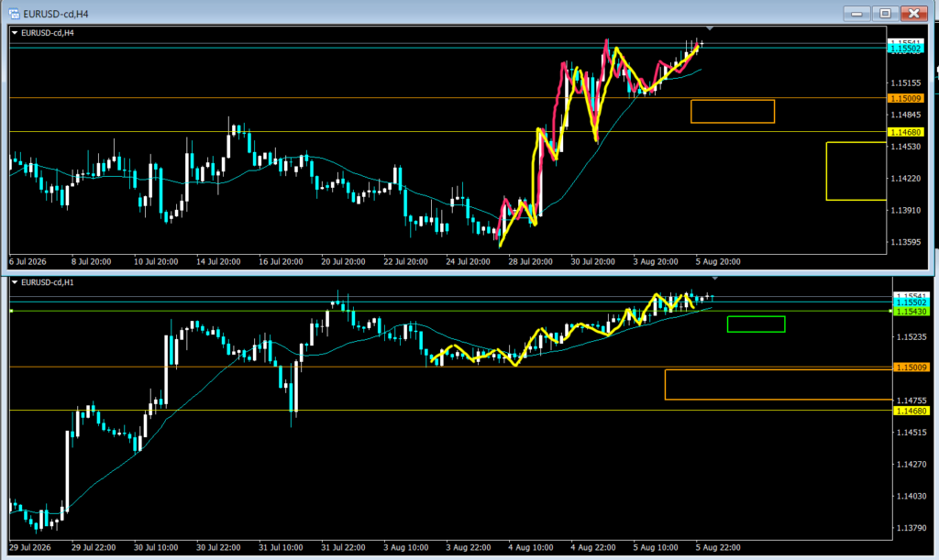The height and width of the screenshot is (560, 939).
Task: Click 1.13790 on the H1 price scale
Action: click(911, 528)
